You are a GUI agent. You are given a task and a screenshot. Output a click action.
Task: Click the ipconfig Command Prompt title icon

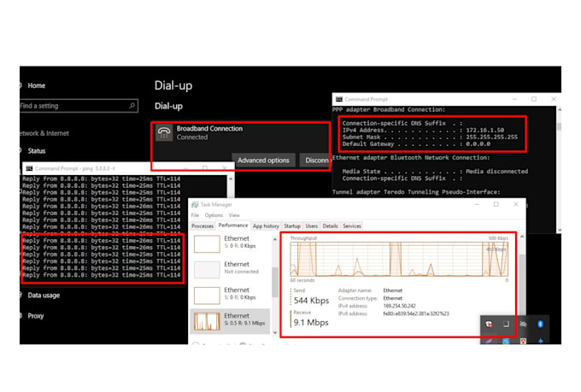tap(338, 99)
